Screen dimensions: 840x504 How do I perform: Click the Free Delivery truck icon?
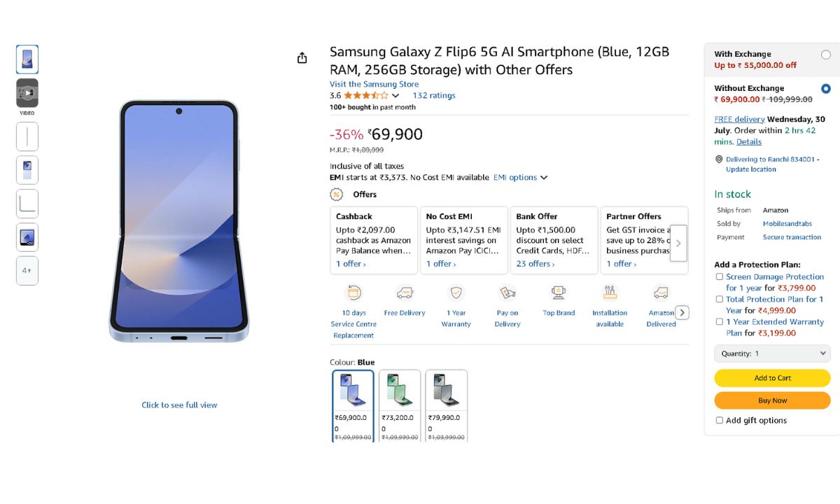point(405,293)
